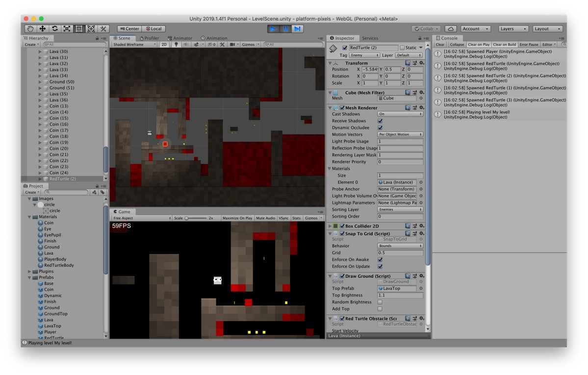Select the Rotate tool
588x375 pixels.
pos(54,28)
